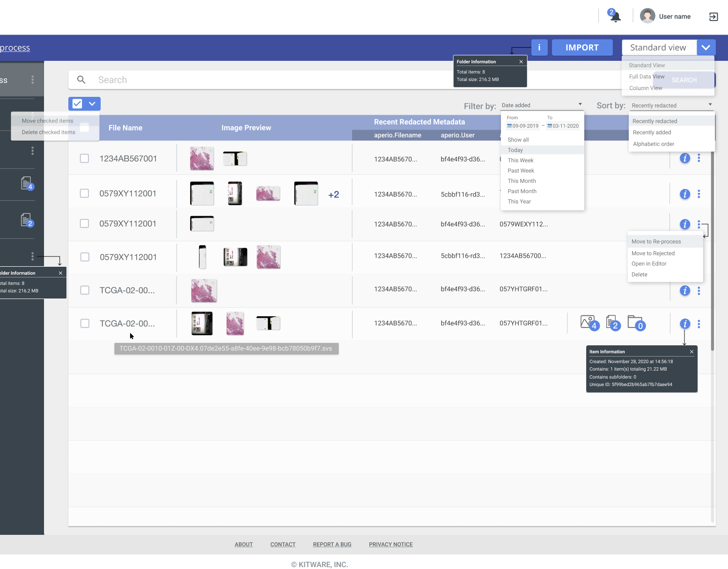Check the 0579XY112001 row with single thumbnail
This screenshot has height=569, width=728.
84,224
